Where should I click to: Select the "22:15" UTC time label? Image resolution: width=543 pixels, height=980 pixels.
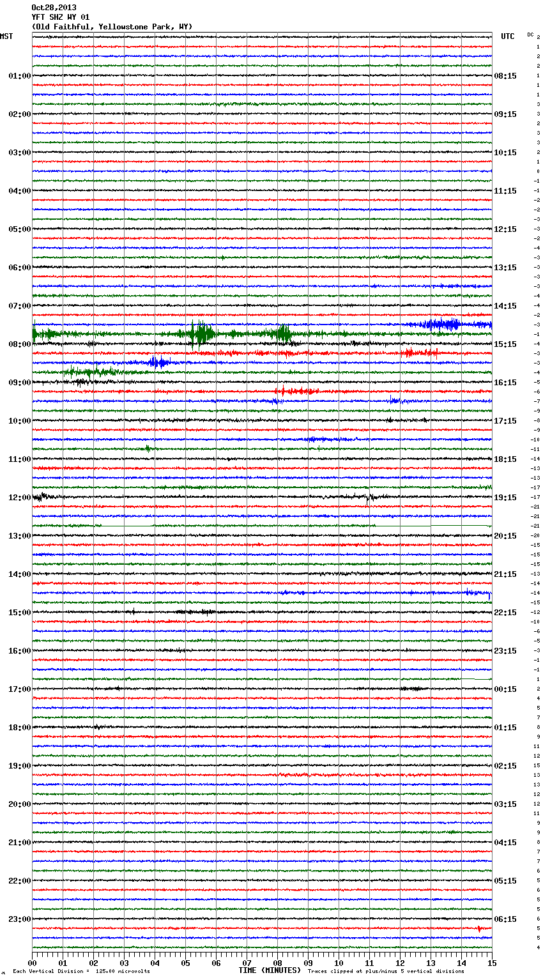tap(505, 613)
